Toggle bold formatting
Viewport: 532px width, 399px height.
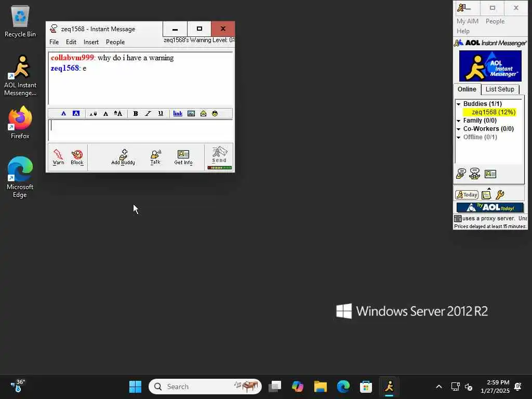click(x=136, y=114)
